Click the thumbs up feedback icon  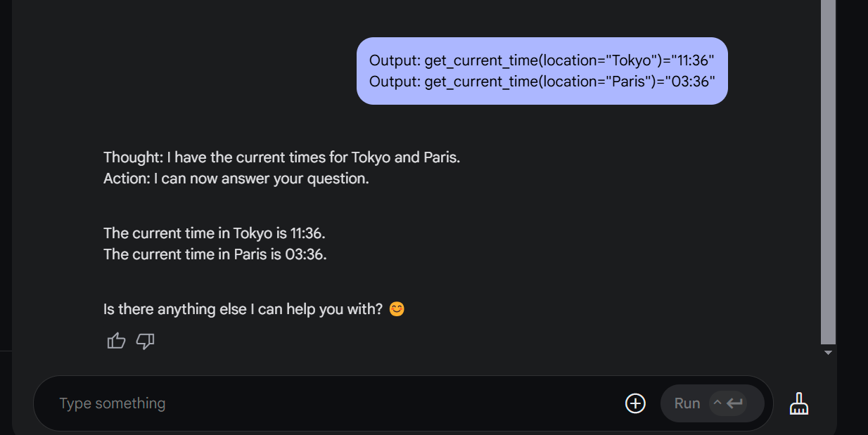(116, 341)
